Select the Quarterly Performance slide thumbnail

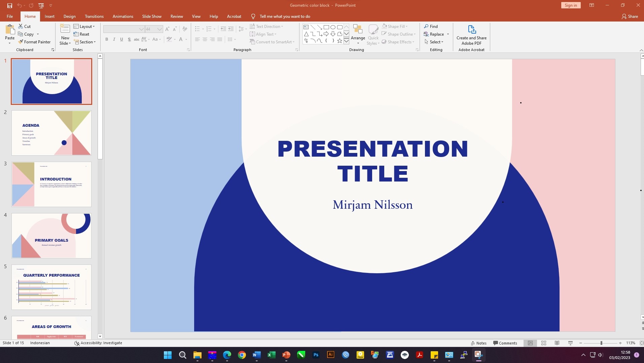pos(51,287)
